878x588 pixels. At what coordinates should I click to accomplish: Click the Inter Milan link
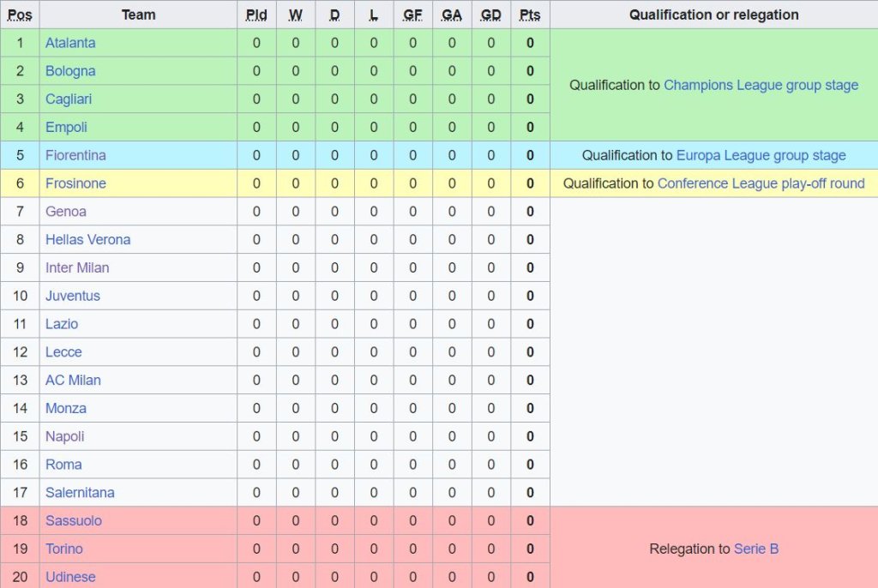pos(77,267)
